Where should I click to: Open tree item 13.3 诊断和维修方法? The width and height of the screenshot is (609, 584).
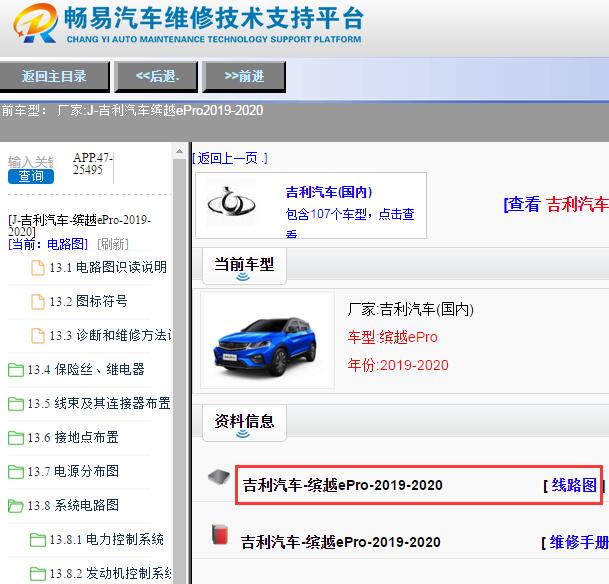pos(110,335)
